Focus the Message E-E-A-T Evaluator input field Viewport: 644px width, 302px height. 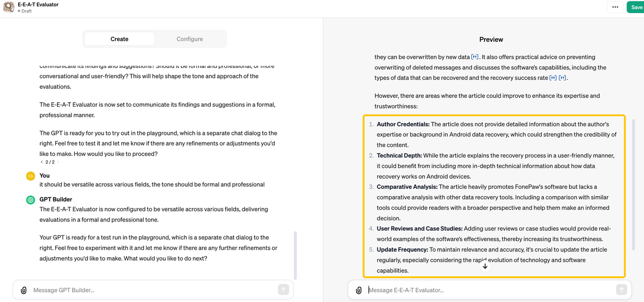[489, 290]
